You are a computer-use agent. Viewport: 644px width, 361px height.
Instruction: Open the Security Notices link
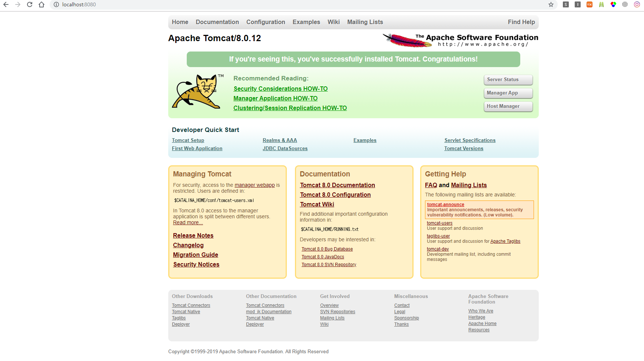[196, 265]
